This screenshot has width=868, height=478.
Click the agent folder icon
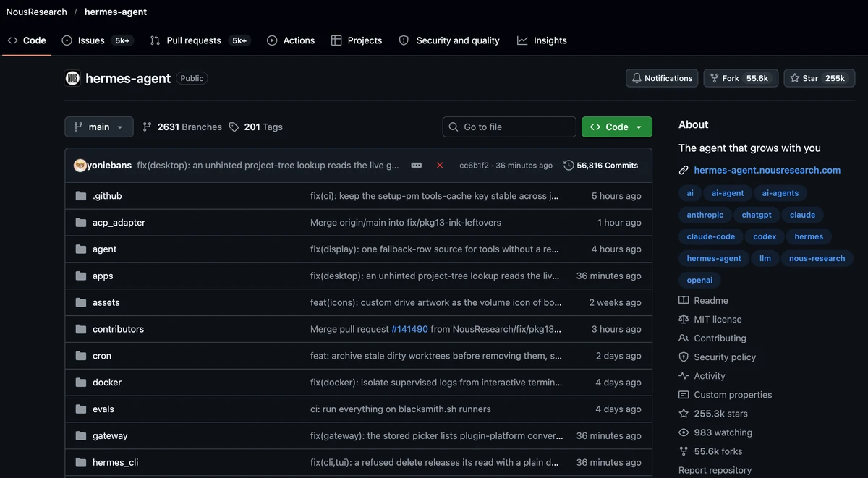[81, 249]
